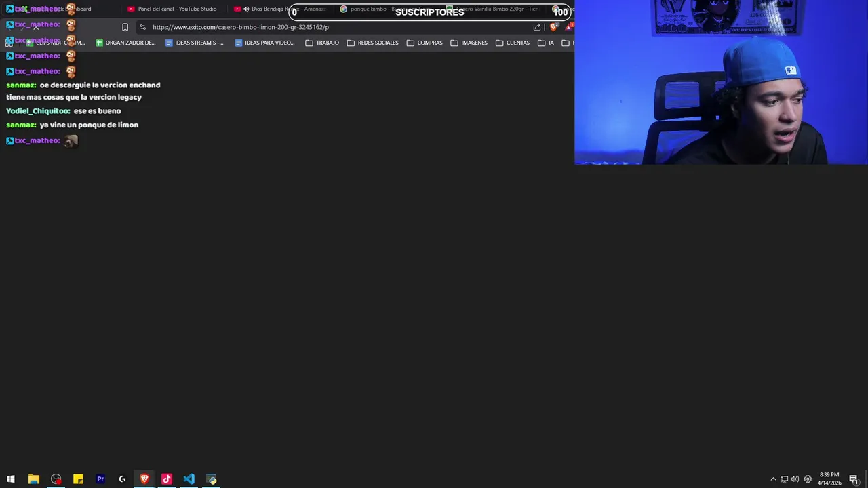Image resolution: width=868 pixels, height=488 pixels.
Task: Click the share icon in address bar
Action: [x=537, y=27]
